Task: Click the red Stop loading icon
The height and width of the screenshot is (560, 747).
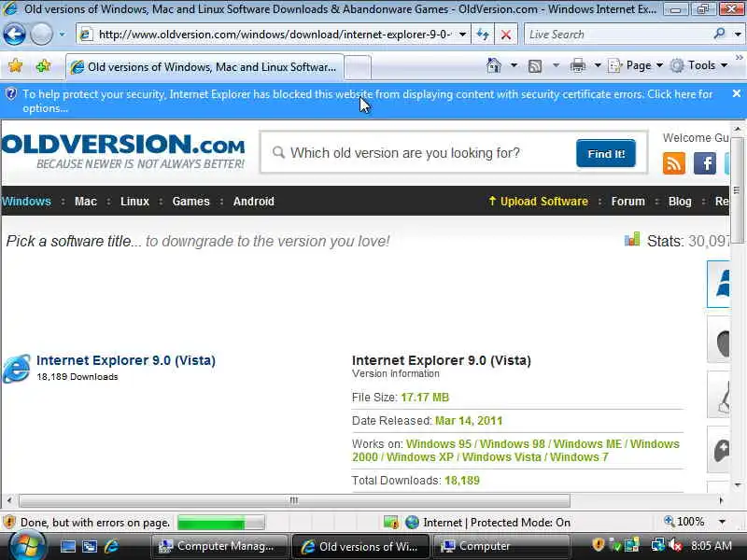Action: click(x=506, y=35)
